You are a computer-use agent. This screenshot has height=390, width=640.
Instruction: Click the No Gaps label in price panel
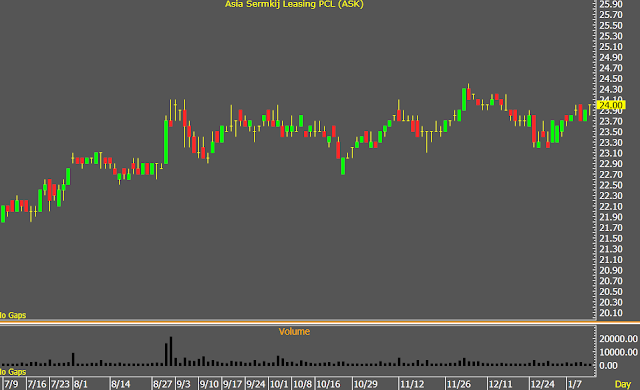click(x=13, y=315)
